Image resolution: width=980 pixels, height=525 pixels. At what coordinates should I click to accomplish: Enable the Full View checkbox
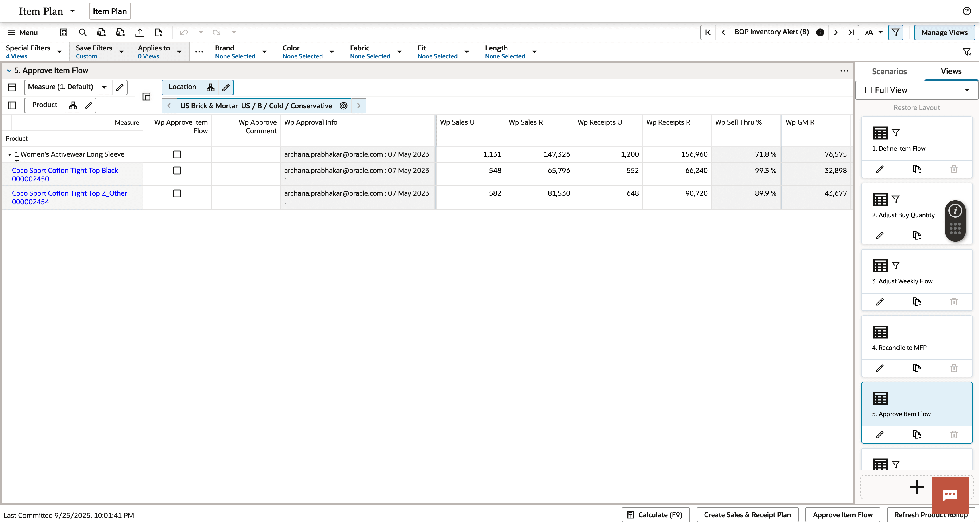click(x=869, y=90)
